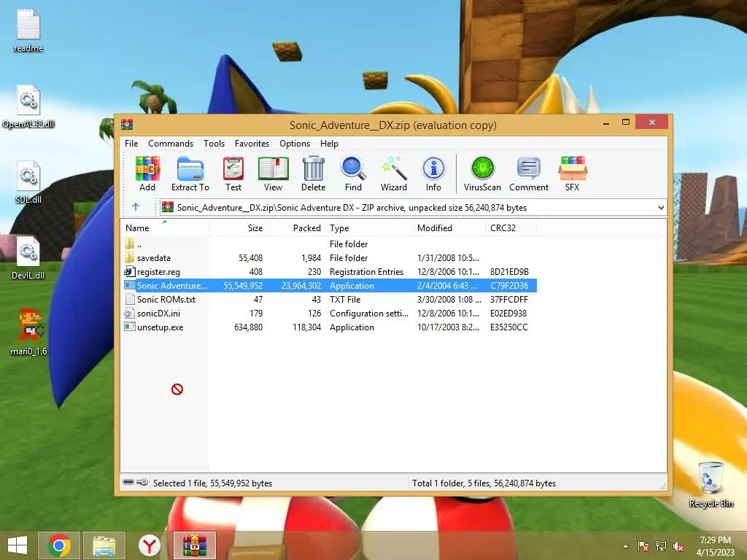
Task: Click the Action Center flag tray icon
Action: tap(643, 546)
